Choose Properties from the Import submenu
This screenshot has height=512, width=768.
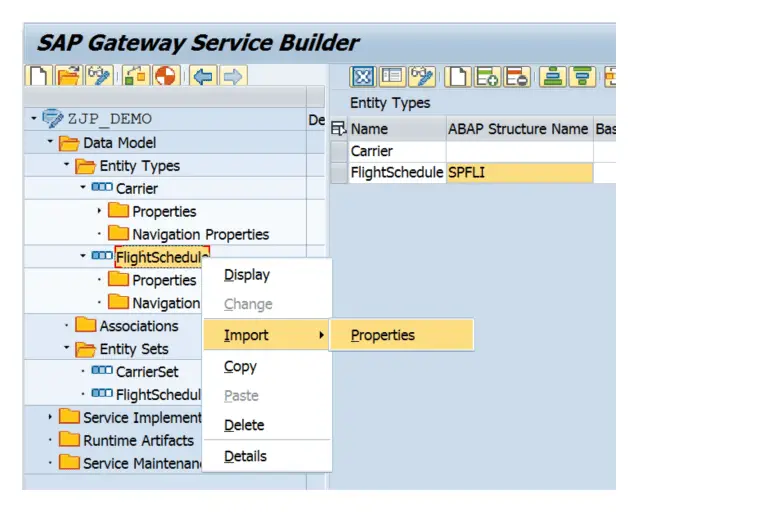[382, 336]
